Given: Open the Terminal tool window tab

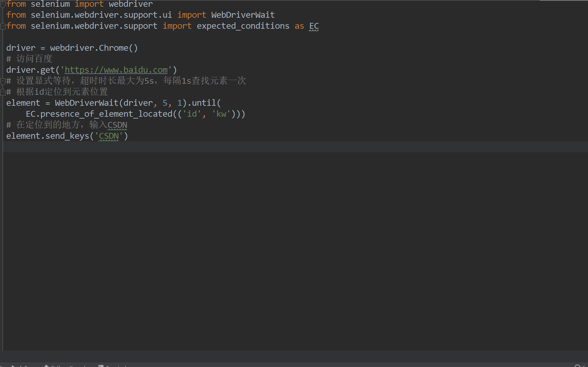Looking at the screenshot, I should [x=116, y=366].
